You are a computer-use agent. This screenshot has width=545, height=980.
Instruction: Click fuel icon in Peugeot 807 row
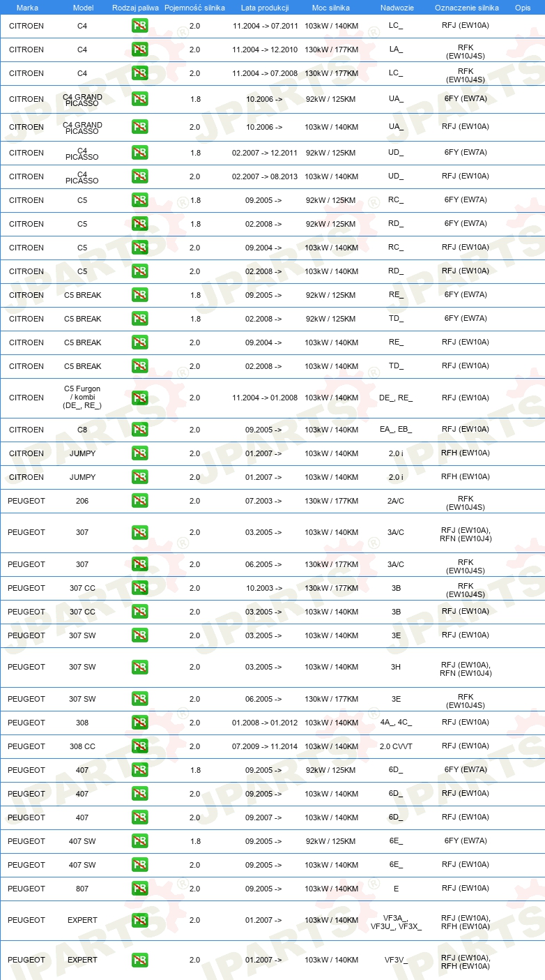pyautogui.click(x=139, y=889)
